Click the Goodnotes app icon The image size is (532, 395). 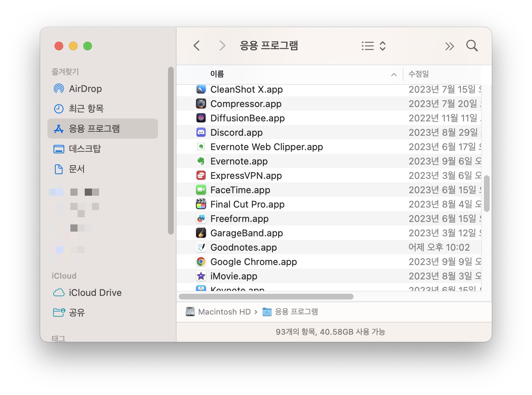click(201, 247)
